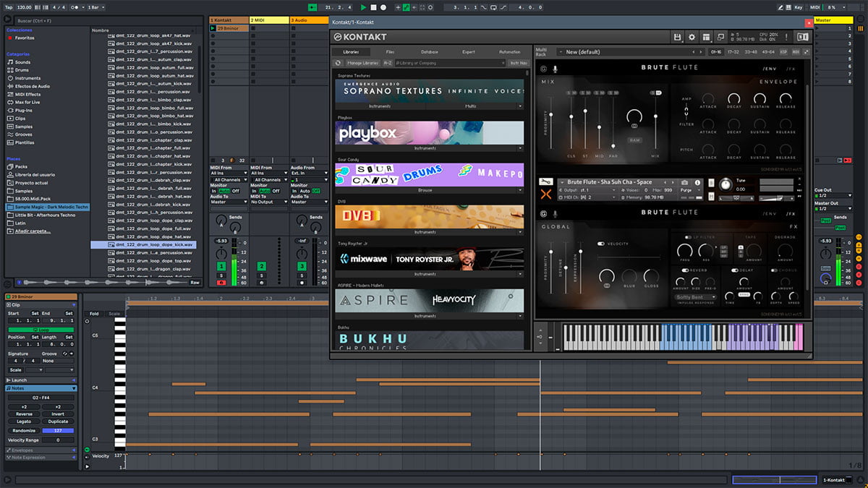The width and height of the screenshot is (868, 488).
Task: Toggle arm record on Kontakt track
Action: pos(221,282)
